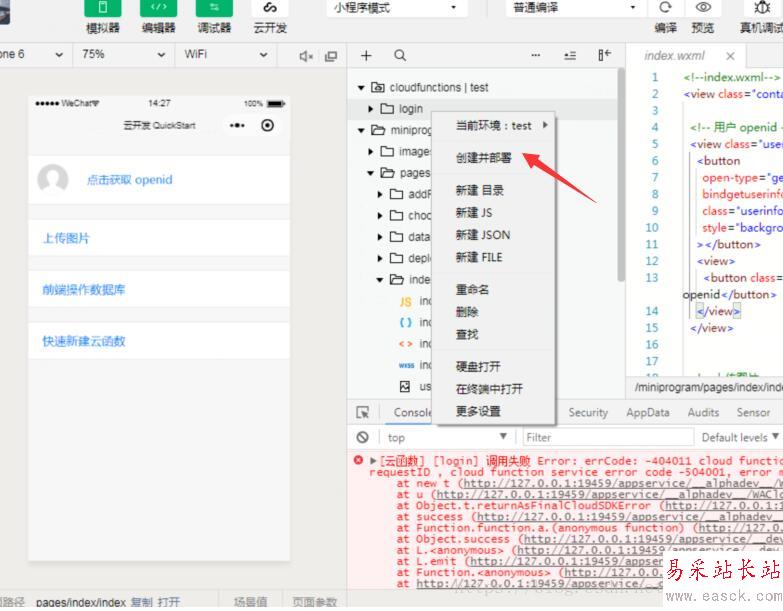Expand the depl... folder under pages

coord(380,259)
